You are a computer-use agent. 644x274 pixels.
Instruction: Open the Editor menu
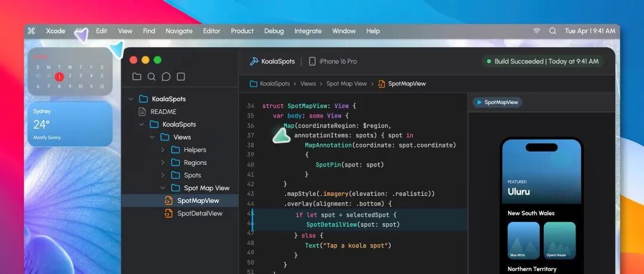212,31
